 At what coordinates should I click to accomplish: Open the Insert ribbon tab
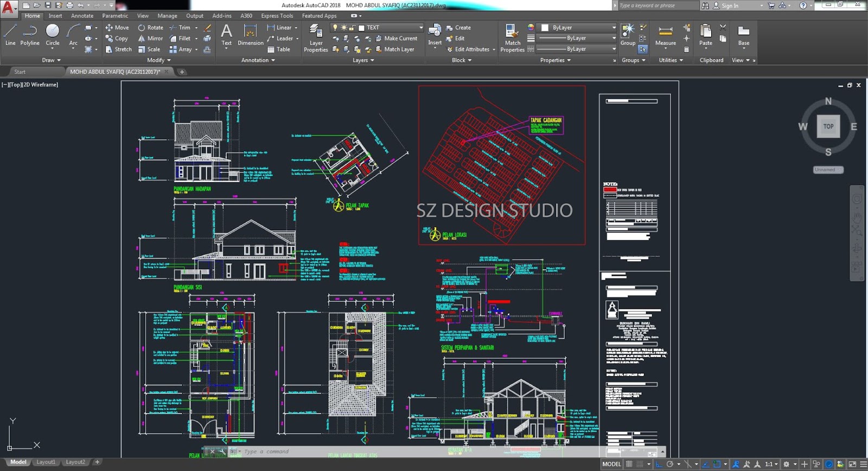coord(55,16)
